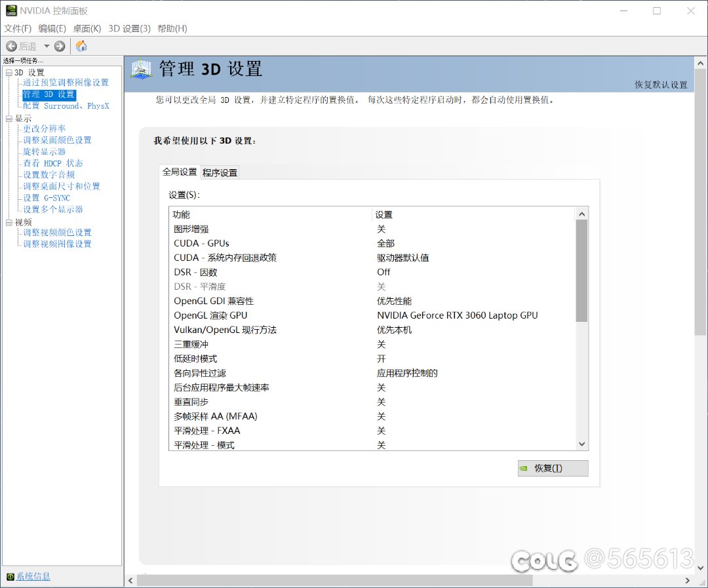This screenshot has width=708, height=588.
Task: Select the Vulkan/OpenGL 现行方法 row
Action: pyautogui.click(x=372, y=330)
